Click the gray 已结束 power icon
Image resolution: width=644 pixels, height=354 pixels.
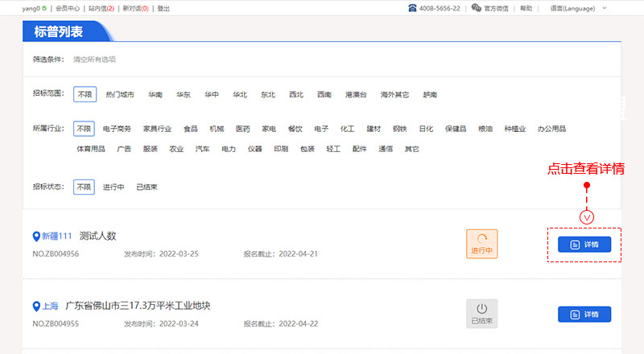(x=481, y=309)
